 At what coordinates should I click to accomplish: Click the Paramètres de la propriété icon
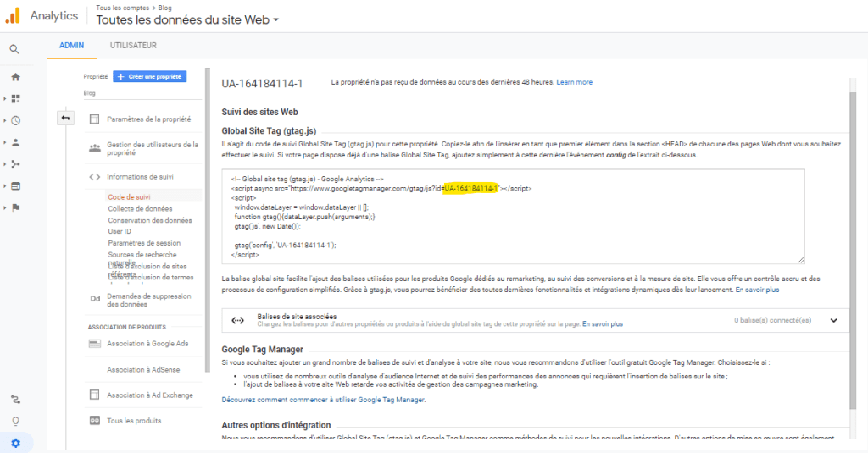(95, 119)
